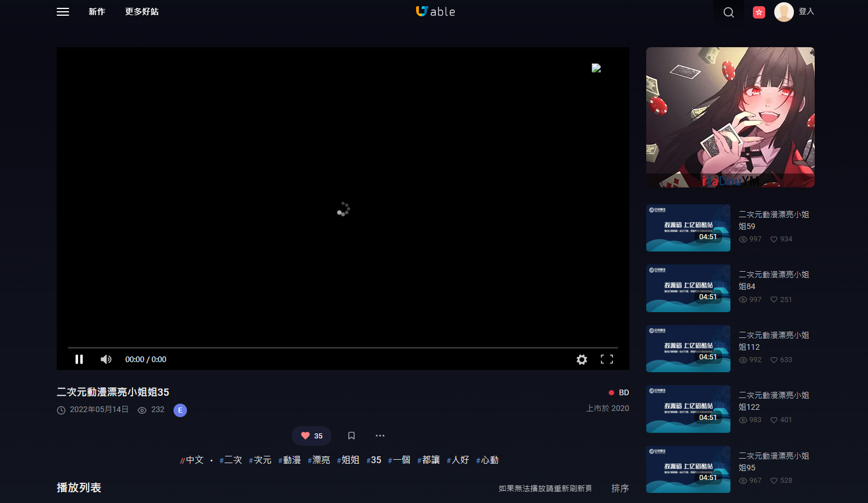
Task: Mute the video volume
Action: click(x=106, y=359)
